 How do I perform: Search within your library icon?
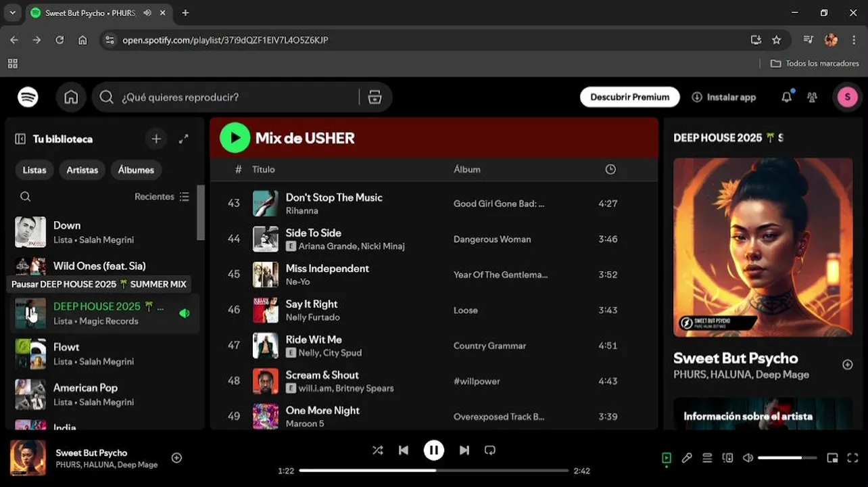pyautogui.click(x=25, y=197)
